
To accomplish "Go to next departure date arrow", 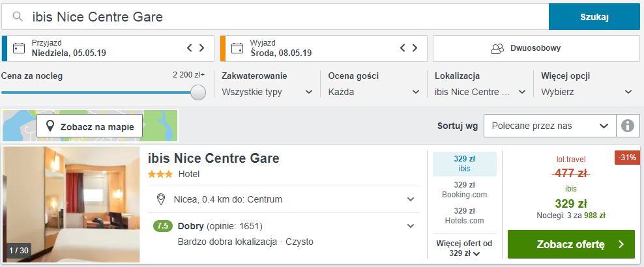I will (415, 48).
